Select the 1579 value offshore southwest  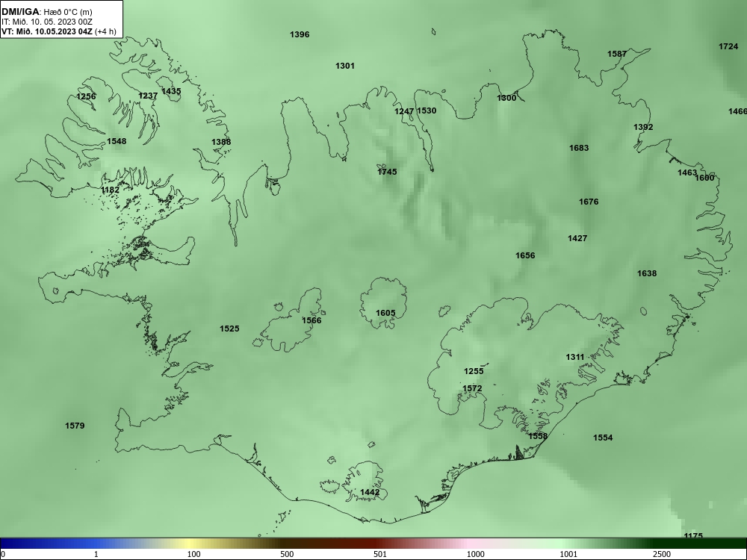(x=75, y=426)
